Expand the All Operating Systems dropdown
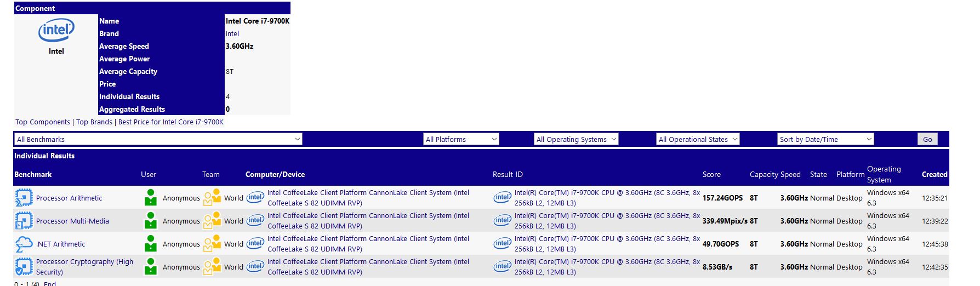 [576, 139]
